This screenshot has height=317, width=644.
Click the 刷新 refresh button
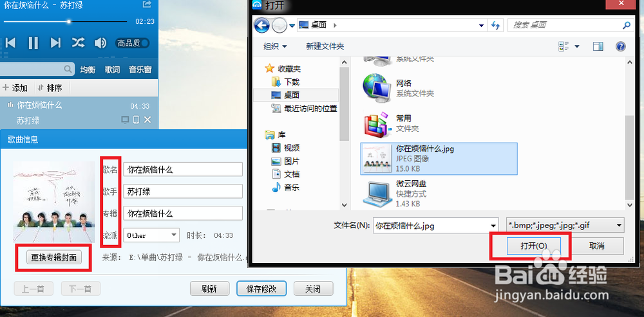coord(209,289)
